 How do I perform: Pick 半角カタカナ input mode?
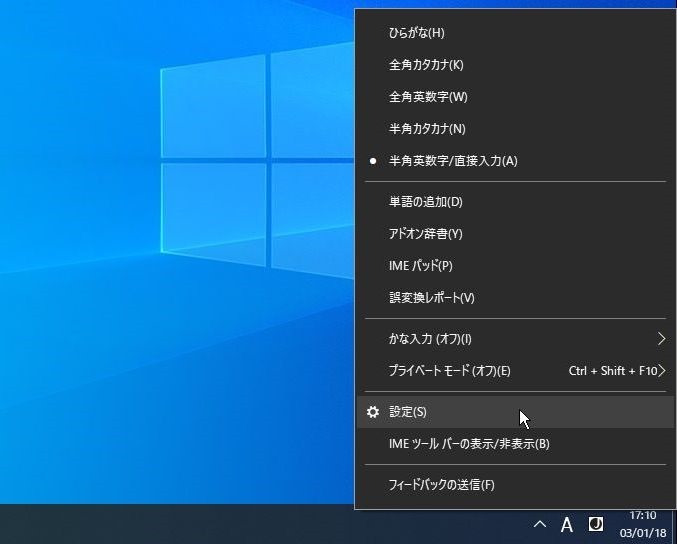tap(427, 129)
